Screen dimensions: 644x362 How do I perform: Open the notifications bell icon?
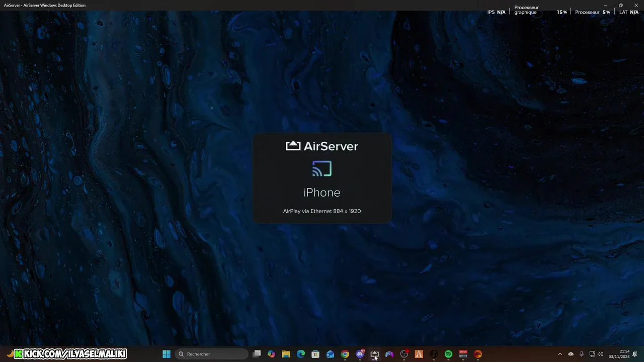pos(635,354)
